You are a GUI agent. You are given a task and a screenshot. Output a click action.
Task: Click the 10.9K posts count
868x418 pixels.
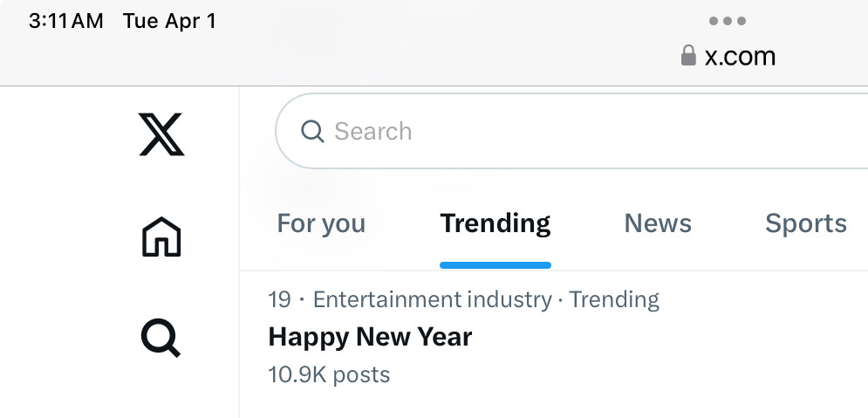pos(329,375)
